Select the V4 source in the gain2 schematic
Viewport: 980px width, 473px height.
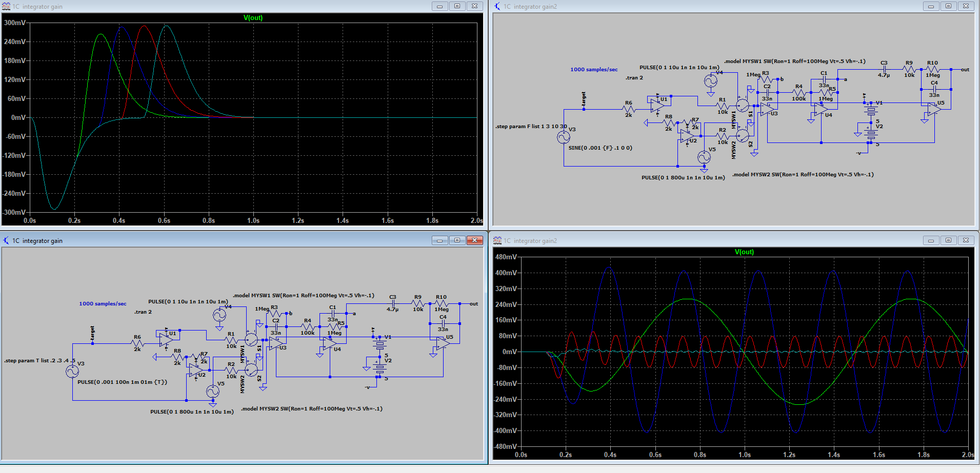tap(710, 81)
